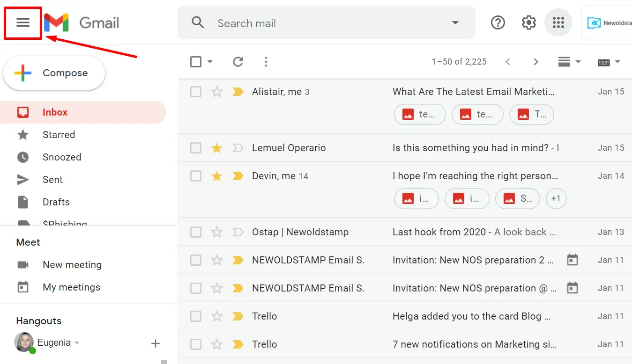Click the search magnifier icon
The width and height of the screenshot is (632, 364).
point(198,22)
